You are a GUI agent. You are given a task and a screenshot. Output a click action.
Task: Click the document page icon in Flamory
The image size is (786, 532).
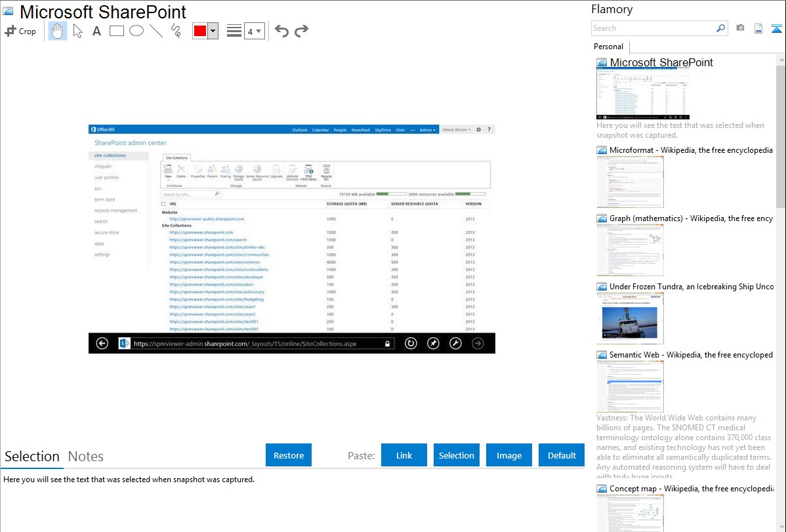point(758,28)
